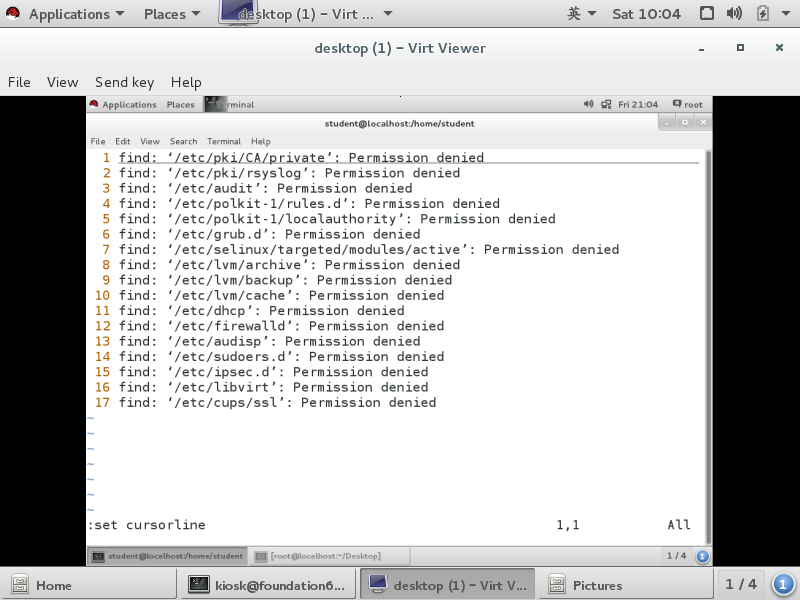Click the terminal window vertical scrollbar

(707, 347)
